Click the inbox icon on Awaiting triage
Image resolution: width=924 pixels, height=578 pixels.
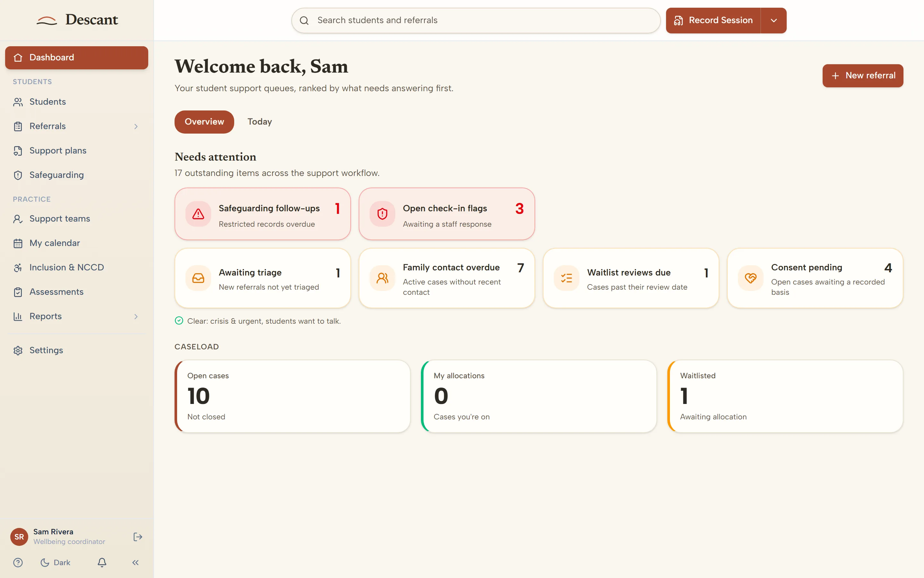[x=198, y=278]
